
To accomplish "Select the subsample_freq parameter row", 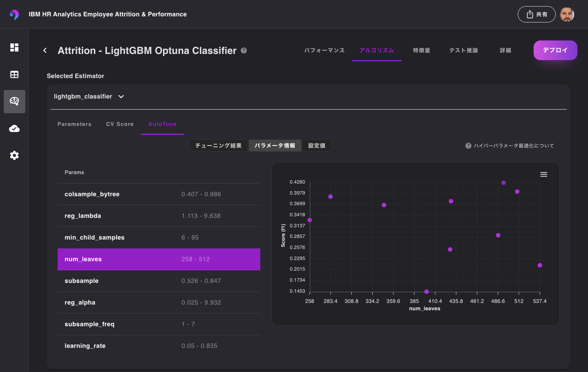I will pos(159,324).
